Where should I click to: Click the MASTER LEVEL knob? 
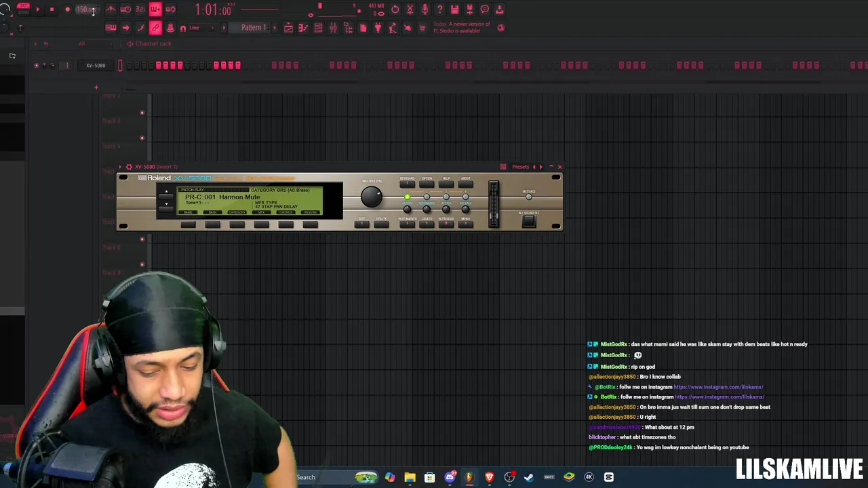371,197
